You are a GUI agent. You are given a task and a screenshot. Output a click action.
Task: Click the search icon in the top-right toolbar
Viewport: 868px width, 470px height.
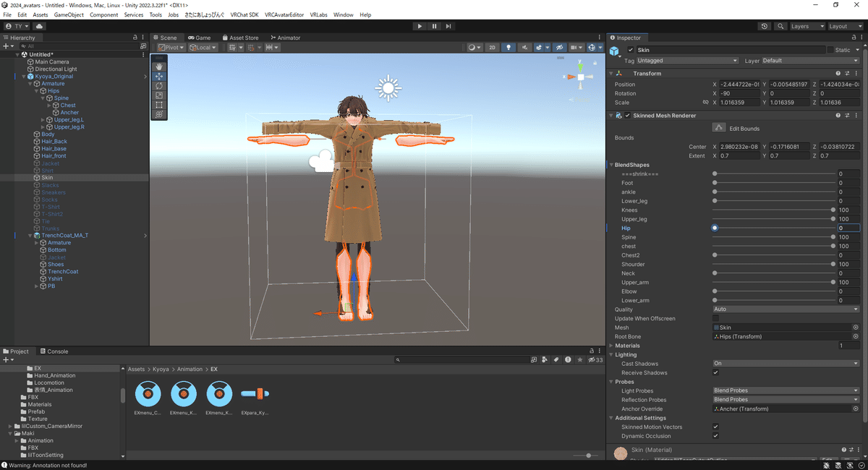781,26
